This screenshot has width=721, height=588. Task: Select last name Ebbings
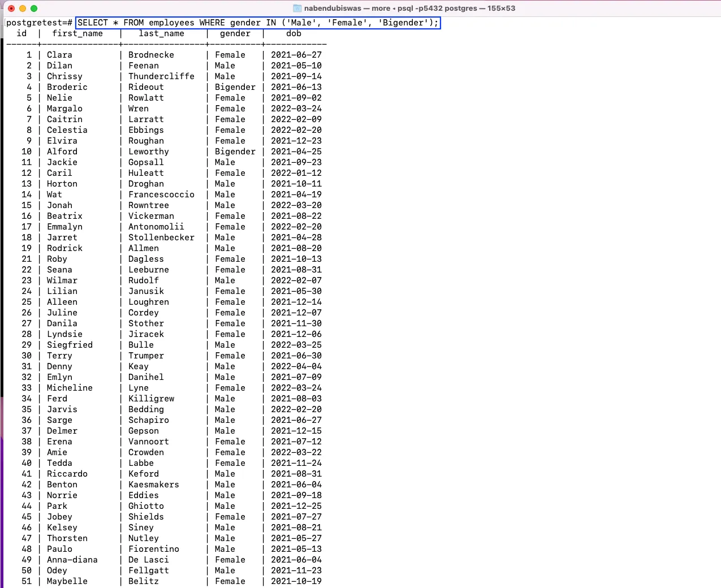pos(146,130)
